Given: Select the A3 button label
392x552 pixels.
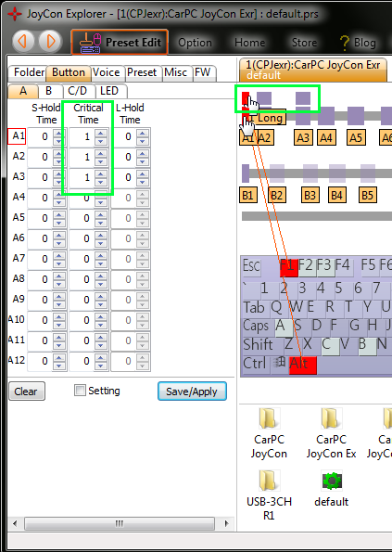Looking at the screenshot, I should click(303, 137).
